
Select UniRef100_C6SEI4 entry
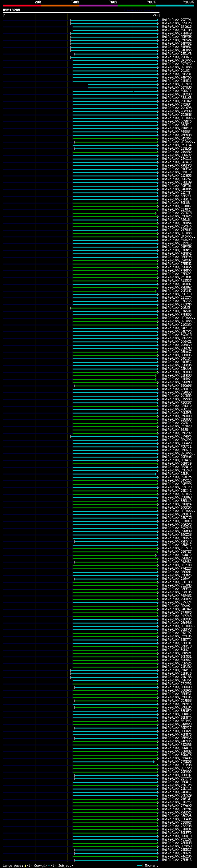(176, 125)
